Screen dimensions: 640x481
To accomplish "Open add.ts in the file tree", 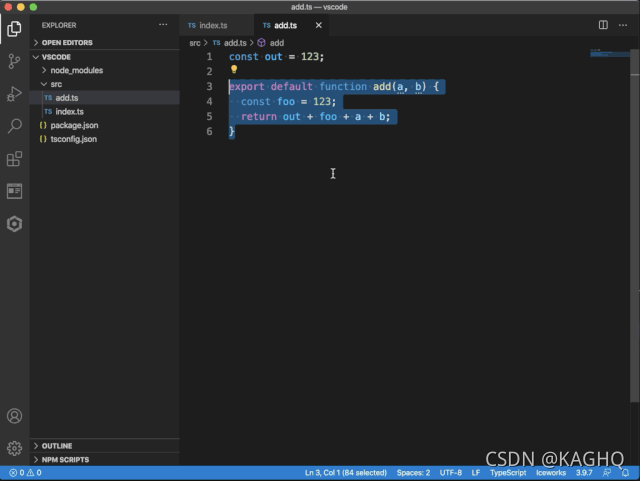I will coord(104,98).
